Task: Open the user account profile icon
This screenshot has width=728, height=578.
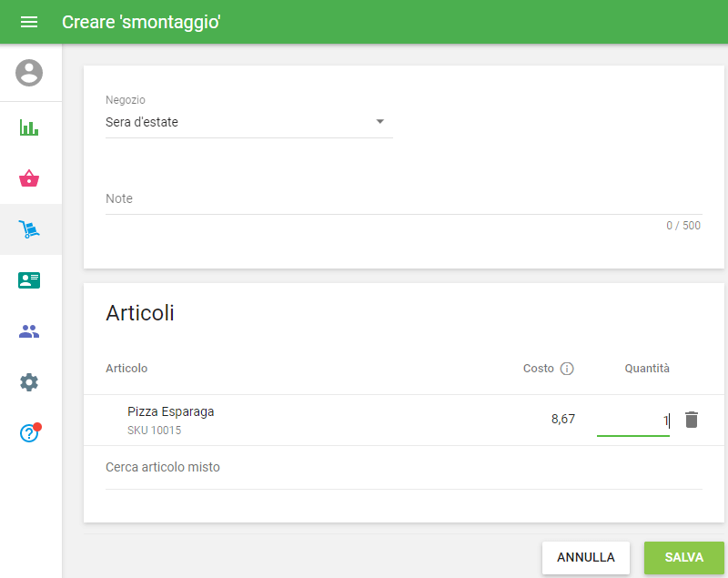Action: coord(29,73)
